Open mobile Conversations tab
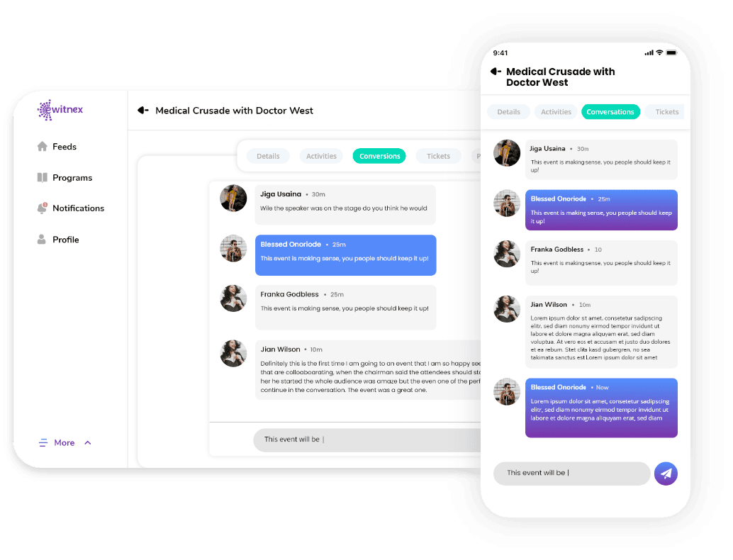This screenshot has width=733, height=560. pos(610,112)
